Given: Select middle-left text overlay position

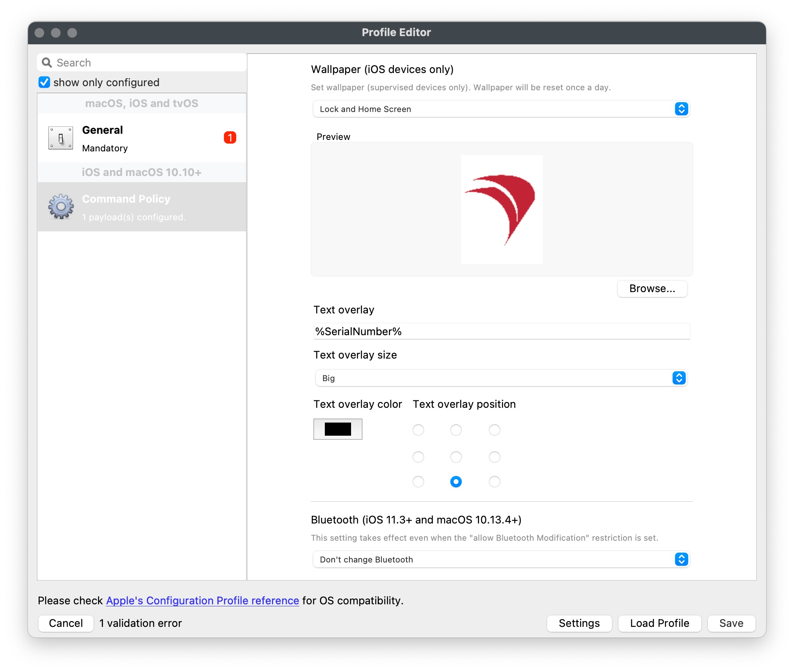Looking at the screenshot, I should click(418, 457).
